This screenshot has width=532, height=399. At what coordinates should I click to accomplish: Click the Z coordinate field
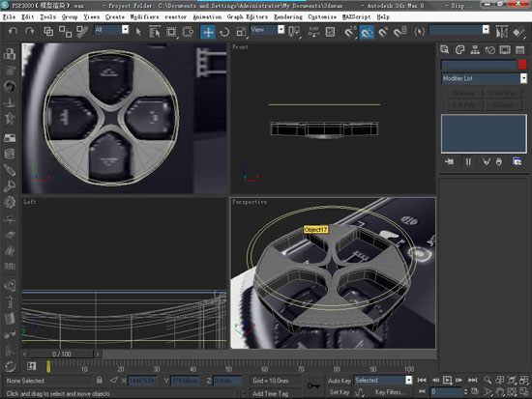coord(227,381)
